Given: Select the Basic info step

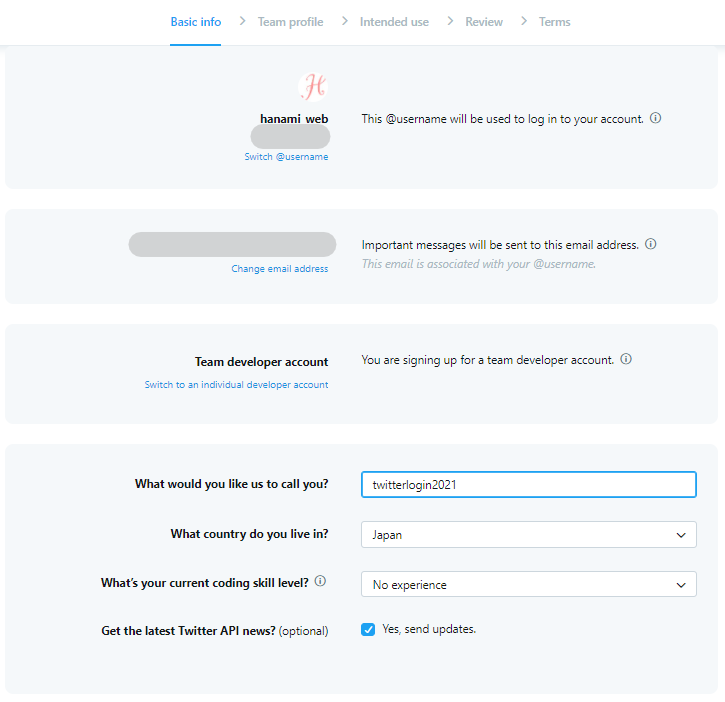Looking at the screenshot, I should (x=196, y=22).
